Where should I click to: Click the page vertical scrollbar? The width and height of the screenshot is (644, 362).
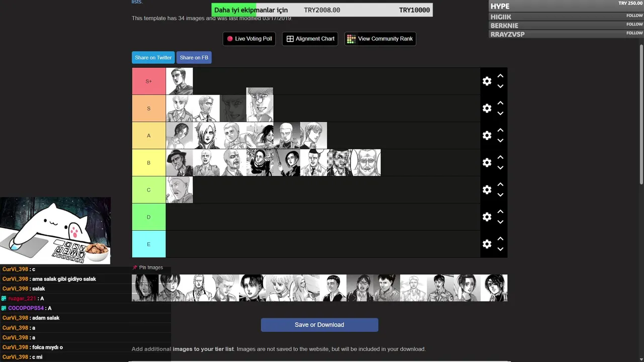coord(641,114)
